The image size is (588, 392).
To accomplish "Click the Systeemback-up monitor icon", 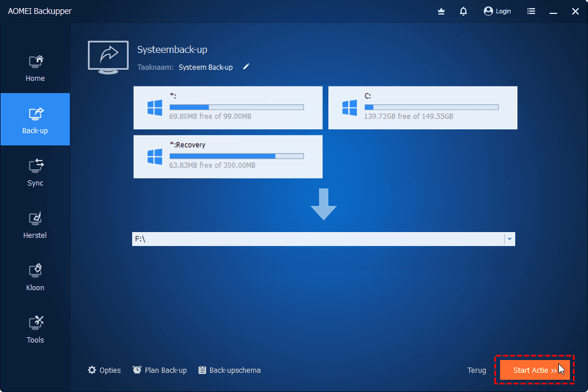I will [x=108, y=58].
